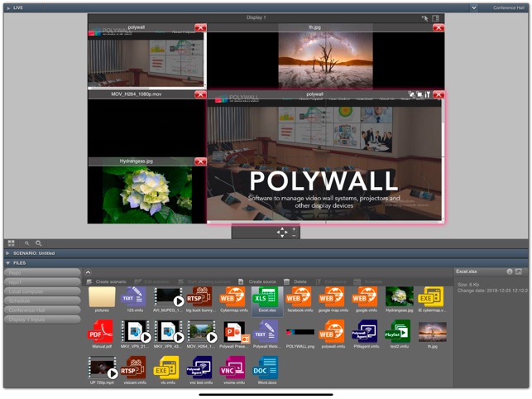The height and width of the screenshot is (399, 532).
Task: Click the move arrows control below the display
Action: [x=282, y=233]
